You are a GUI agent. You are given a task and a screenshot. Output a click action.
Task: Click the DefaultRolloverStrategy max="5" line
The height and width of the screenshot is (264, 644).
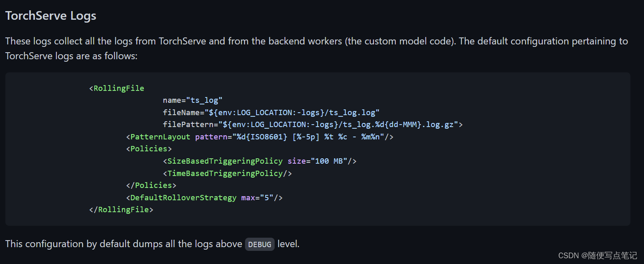pos(205,197)
